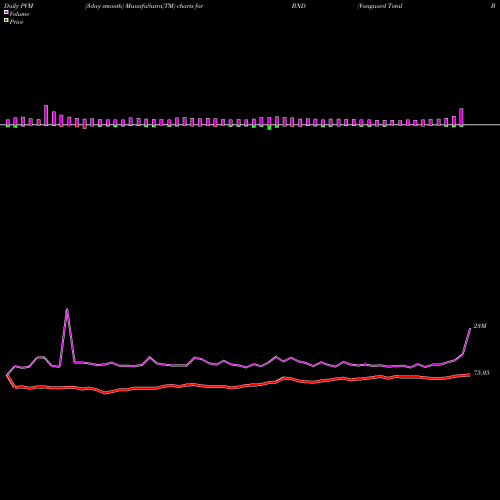
Task: Click the '28M' volume value label
Action: tap(480, 326)
